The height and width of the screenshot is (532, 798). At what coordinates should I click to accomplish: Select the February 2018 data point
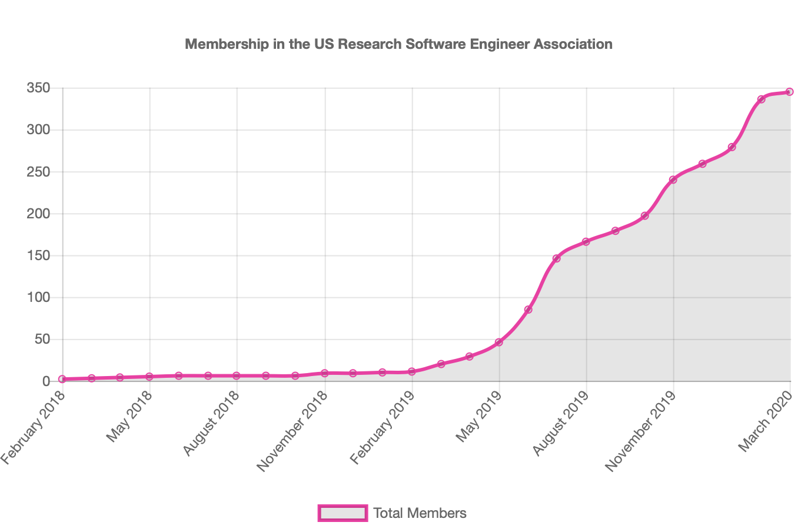(x=62, y=379)
